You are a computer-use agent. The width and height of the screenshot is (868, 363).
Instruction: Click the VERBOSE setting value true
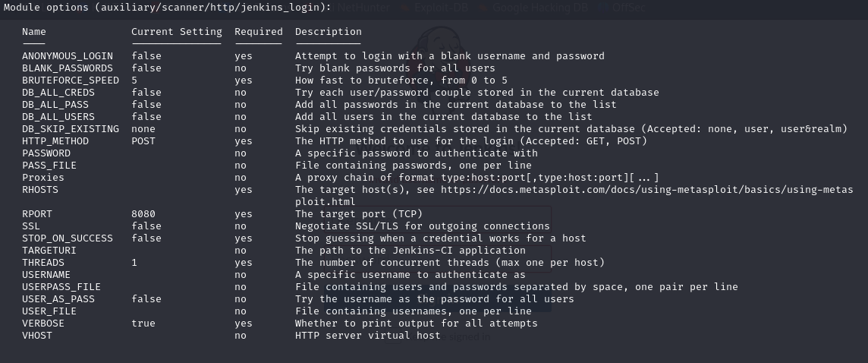point(143,324)
